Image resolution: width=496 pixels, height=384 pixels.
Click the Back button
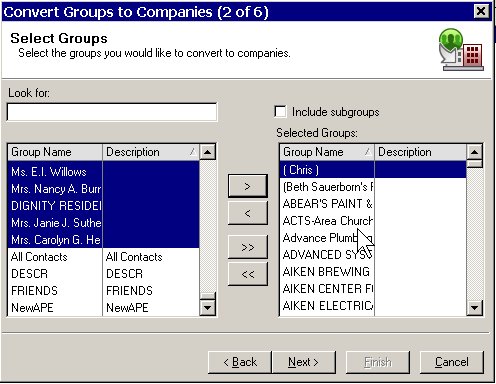click(x=240, y=362)
